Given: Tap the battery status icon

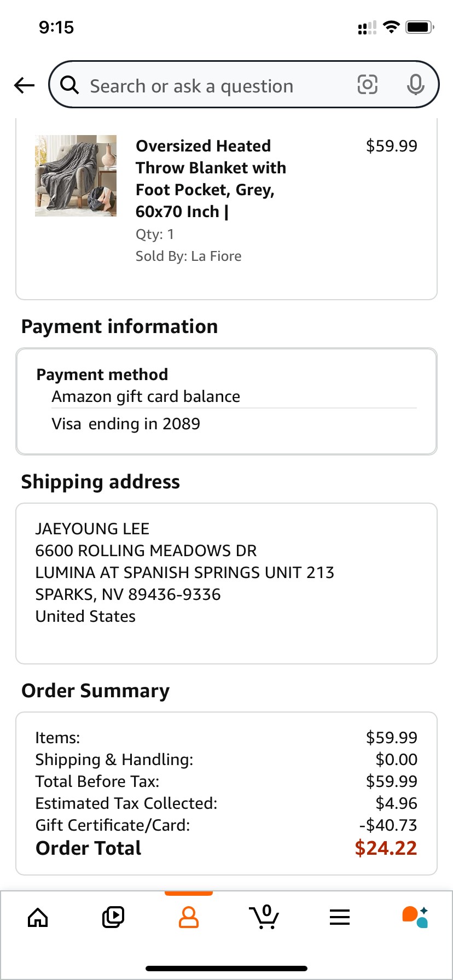Looking at the screenshot, I should click(x=420, y=27).
